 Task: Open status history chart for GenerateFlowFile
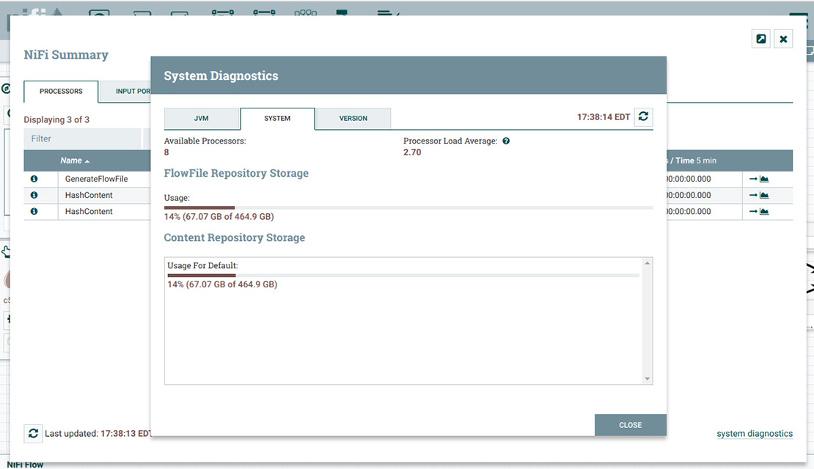[764, 179]
